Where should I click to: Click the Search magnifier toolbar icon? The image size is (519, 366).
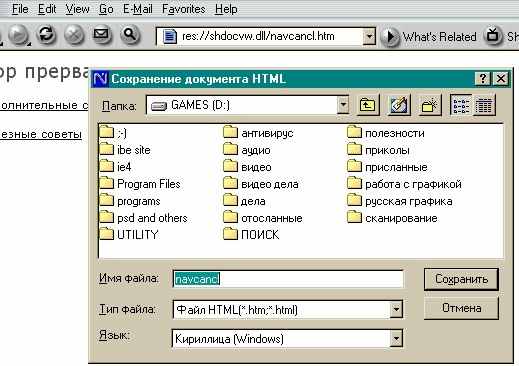click(x=129, y=35)
